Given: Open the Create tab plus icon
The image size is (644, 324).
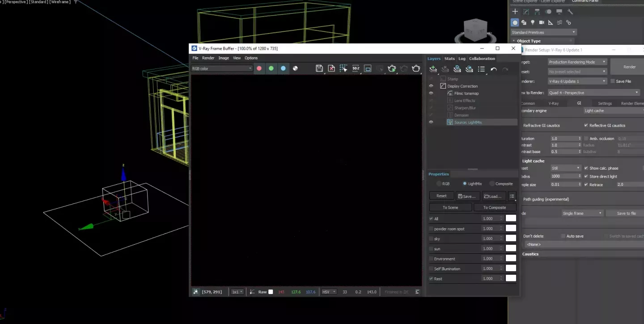Looking at the screenshot, I should (515, 12).
